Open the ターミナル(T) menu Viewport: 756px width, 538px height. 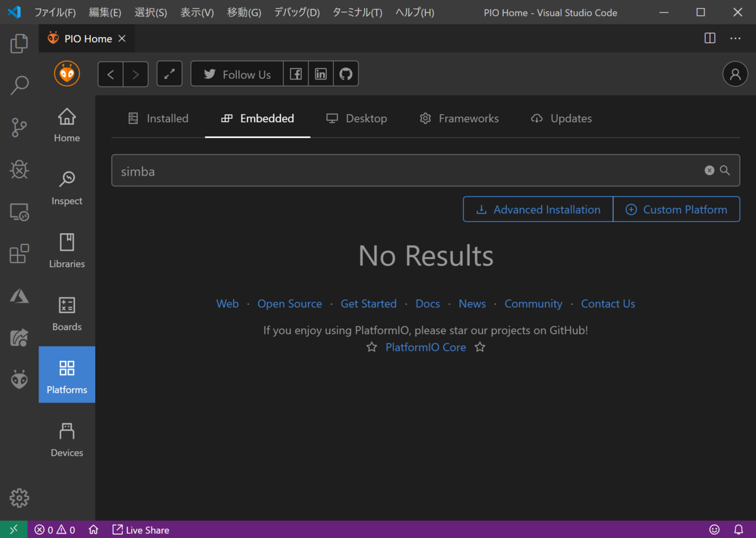pyautogui.click(x=357, y=13)
